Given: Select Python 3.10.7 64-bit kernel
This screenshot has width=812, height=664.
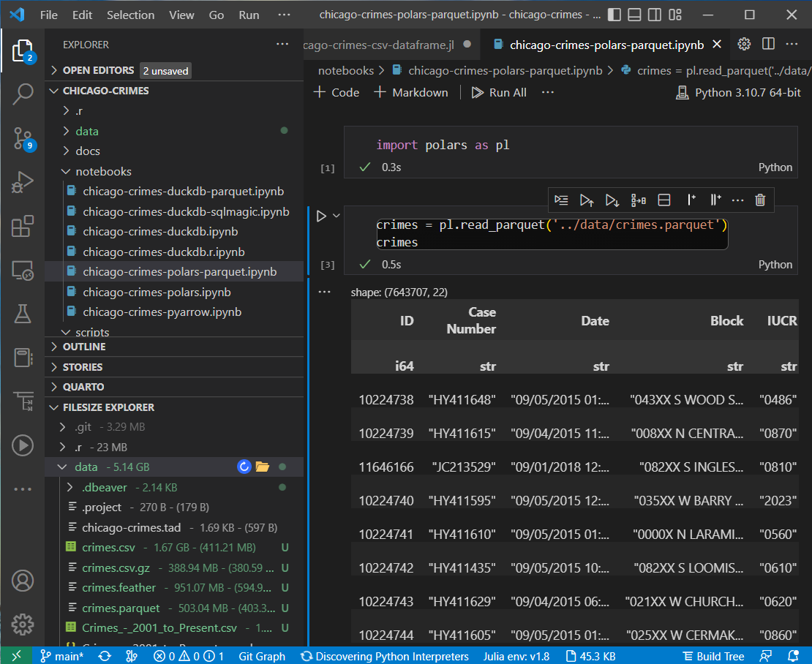Looking at the screenshot, I should (x=739, y=92).
